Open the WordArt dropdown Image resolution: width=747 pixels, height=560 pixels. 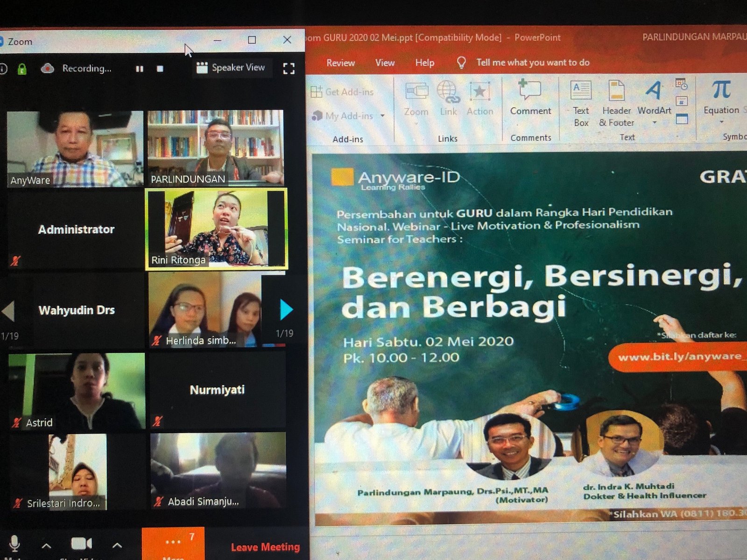point(654,122)
